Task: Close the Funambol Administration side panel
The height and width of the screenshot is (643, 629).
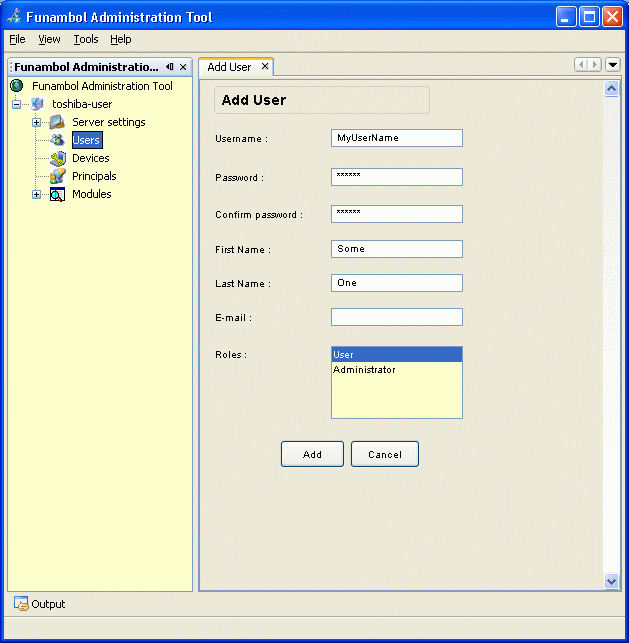Action: pos(183,67)
